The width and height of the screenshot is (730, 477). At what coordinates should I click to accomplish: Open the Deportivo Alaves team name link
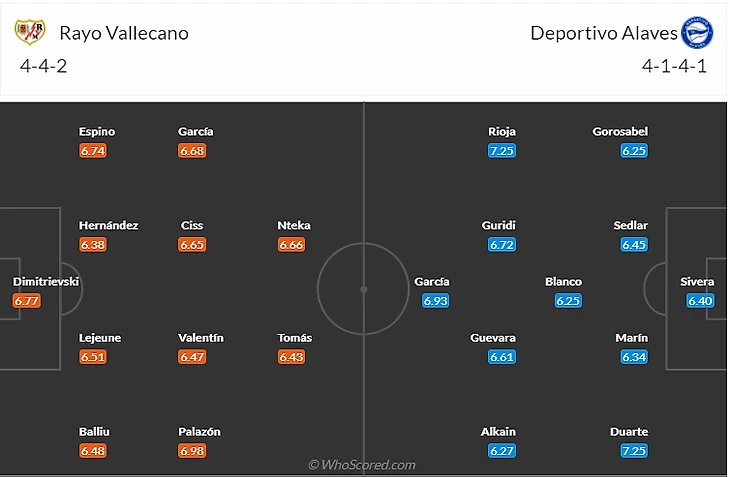(x=603, y=32)
